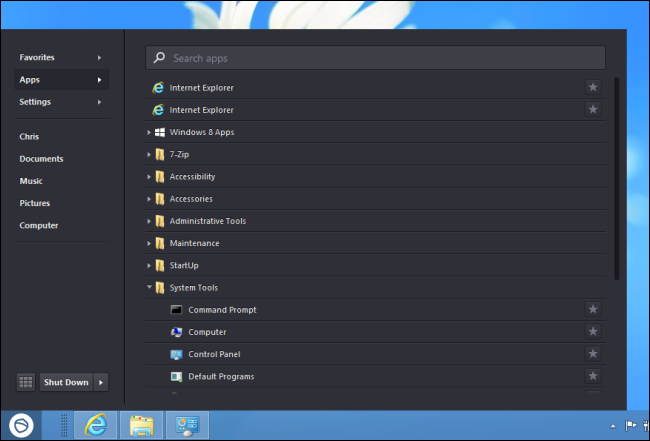
Task: Click the apps list vertical scrollbar
Action: pos(616,178)
